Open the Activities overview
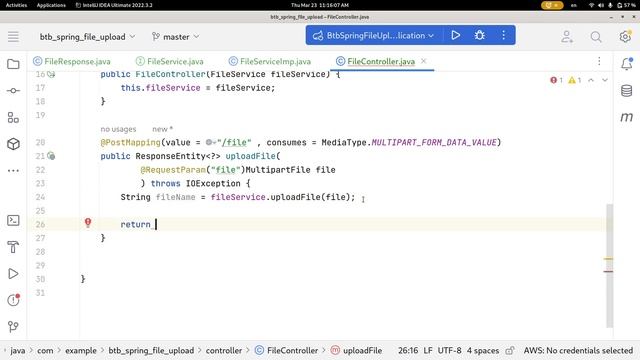 point(16,5)
